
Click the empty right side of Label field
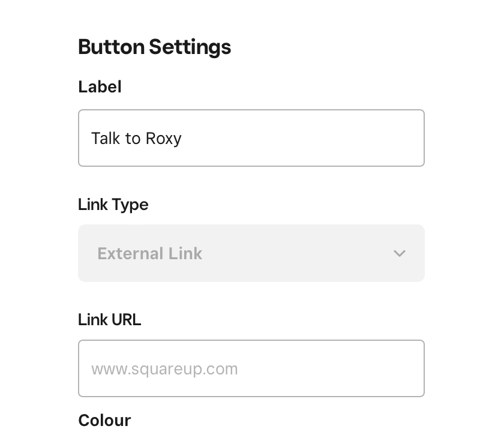(336, 138)
